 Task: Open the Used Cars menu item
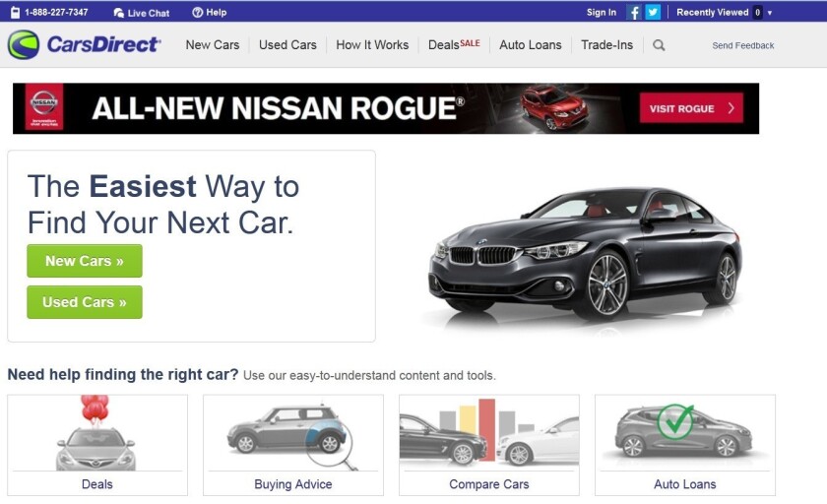pos(287,45)
